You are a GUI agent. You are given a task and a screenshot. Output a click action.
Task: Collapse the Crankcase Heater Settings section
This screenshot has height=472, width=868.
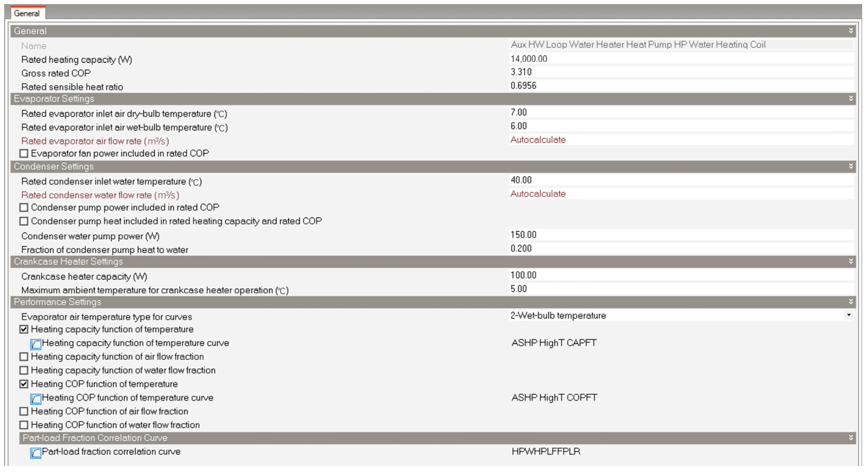850,261
